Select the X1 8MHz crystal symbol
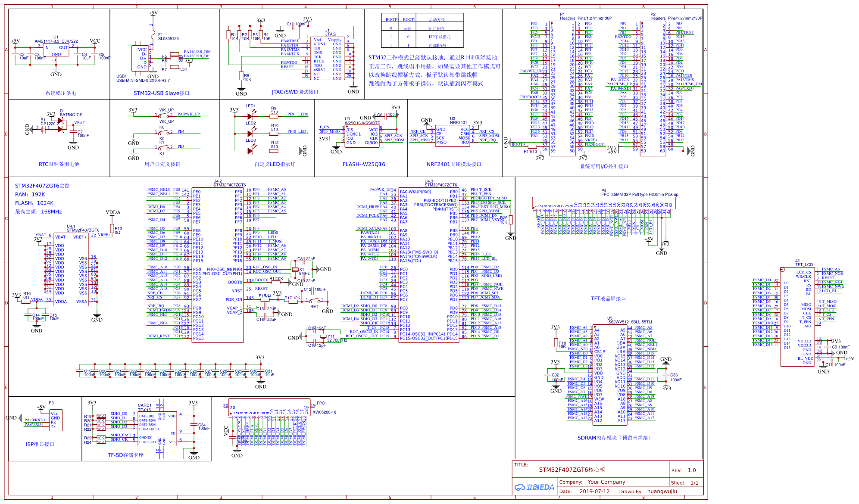This screenshot has height=504, width=859. click(x=295, y=270)
